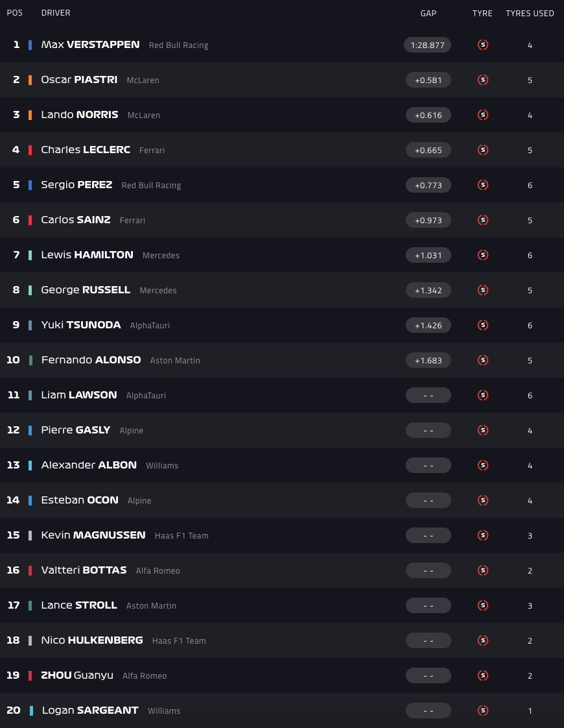Click the soft tyre icon in Verstappen's row

pos(482,45)
